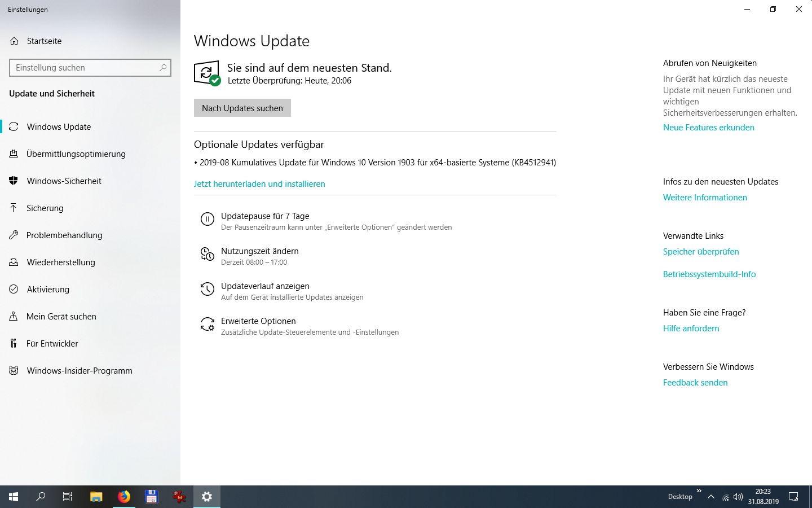Click the Desktop toolbar label on taskbar

[680, 497]
